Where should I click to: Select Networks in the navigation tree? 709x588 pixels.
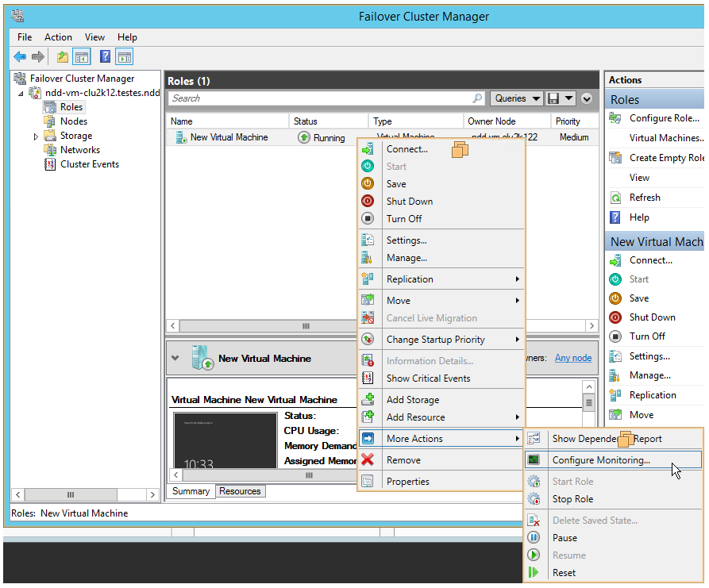(x=79, y=150)
